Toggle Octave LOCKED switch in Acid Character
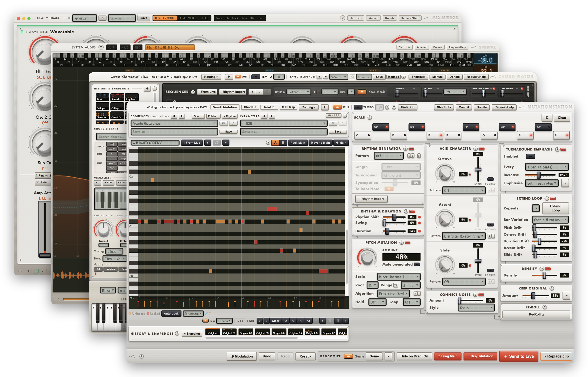 tap(490, 179)
